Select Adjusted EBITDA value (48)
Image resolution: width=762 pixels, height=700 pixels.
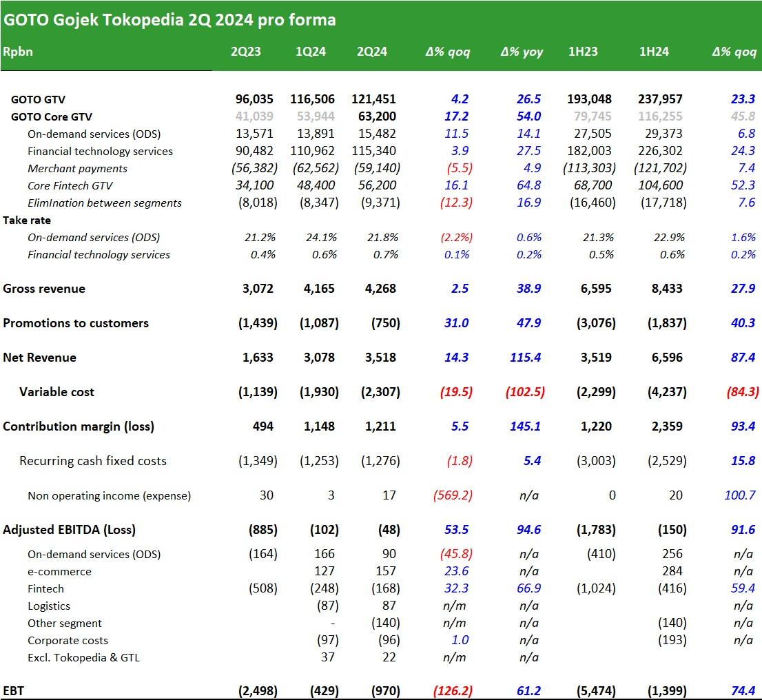[389, 530]
